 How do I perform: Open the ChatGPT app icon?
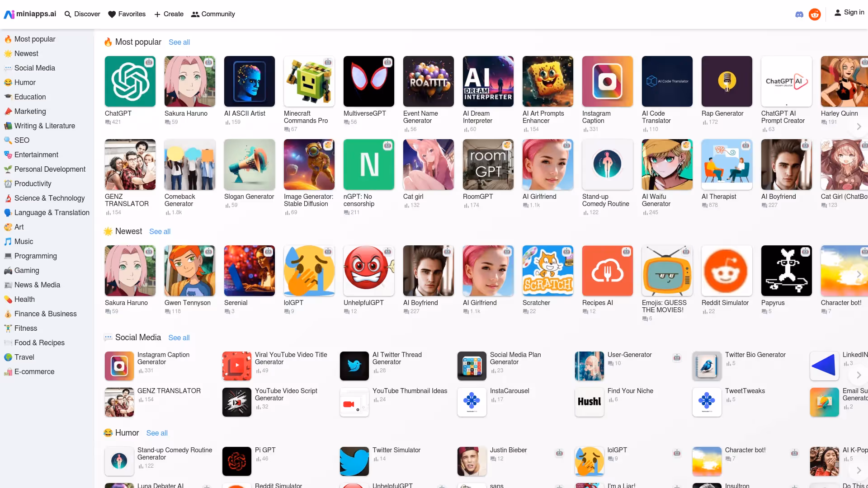[x=130, y=81]
